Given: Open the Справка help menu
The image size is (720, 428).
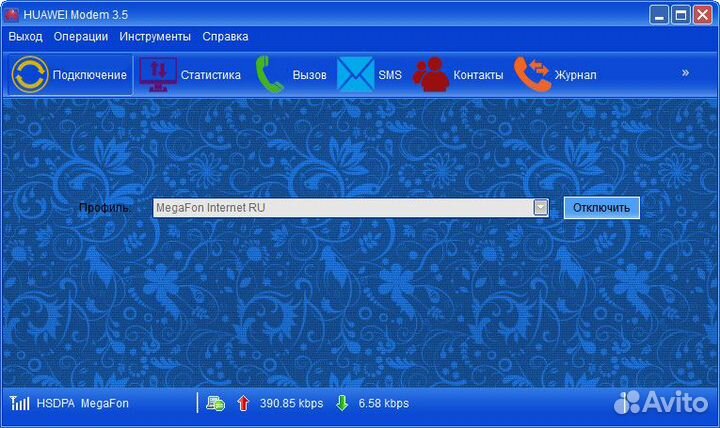Looking at the screenshot, I should pyautogui.click(x=225, y=37).
